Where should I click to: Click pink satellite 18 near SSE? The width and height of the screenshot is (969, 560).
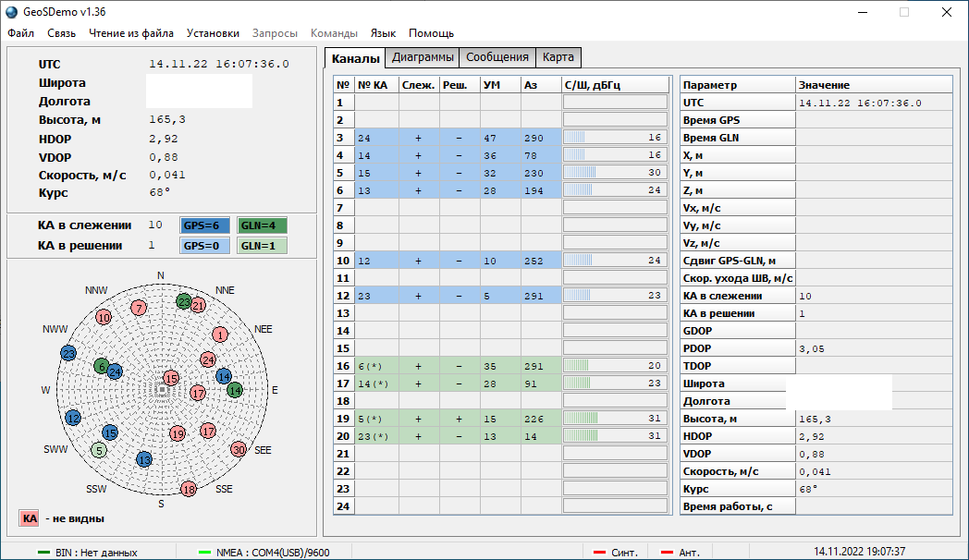click(189, 489)
